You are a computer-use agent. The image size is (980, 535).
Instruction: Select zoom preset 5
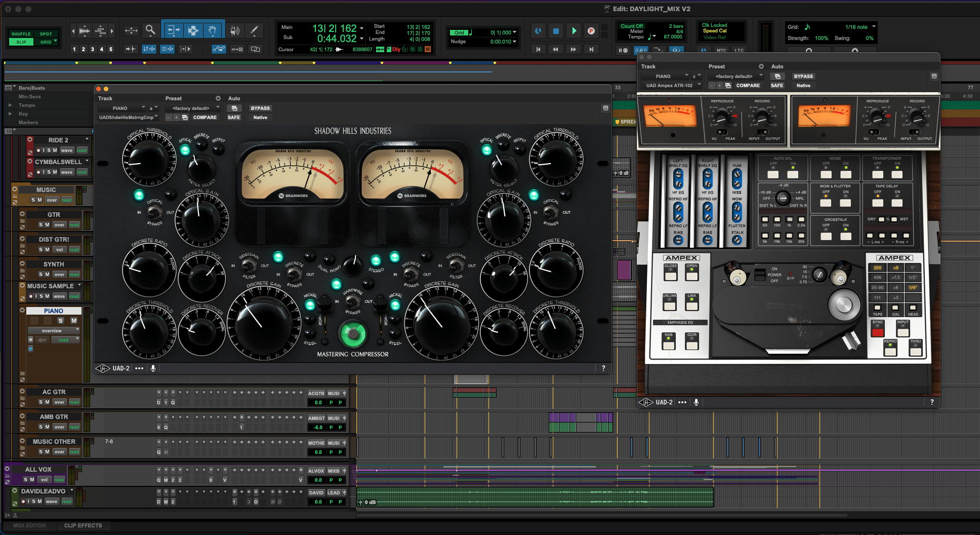pos(111,49)
